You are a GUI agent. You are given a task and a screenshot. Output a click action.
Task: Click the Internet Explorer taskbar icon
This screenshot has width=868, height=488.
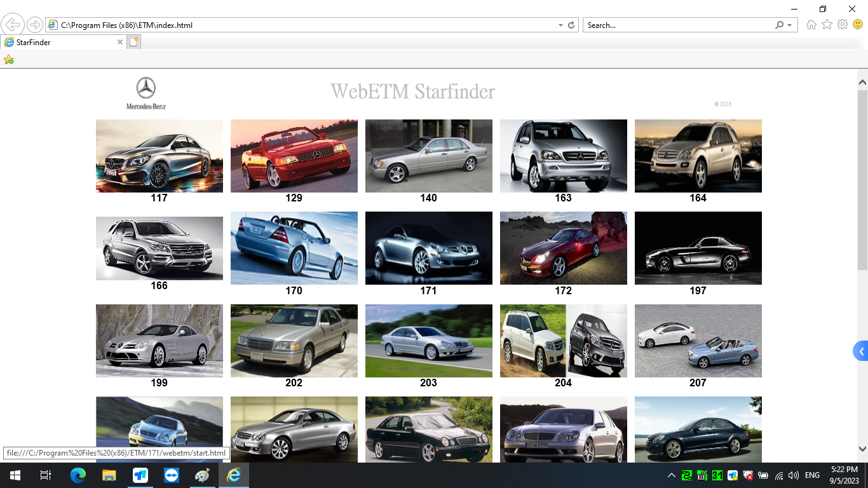coord(233,475)
